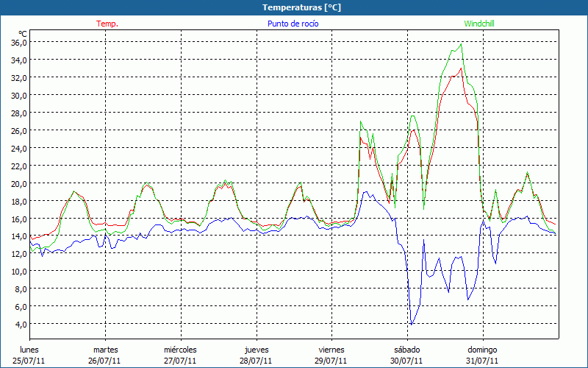Click the °C unit label above the axis
Image resolution: width=588 pixels, height=368 pixels.
point(23,33)
